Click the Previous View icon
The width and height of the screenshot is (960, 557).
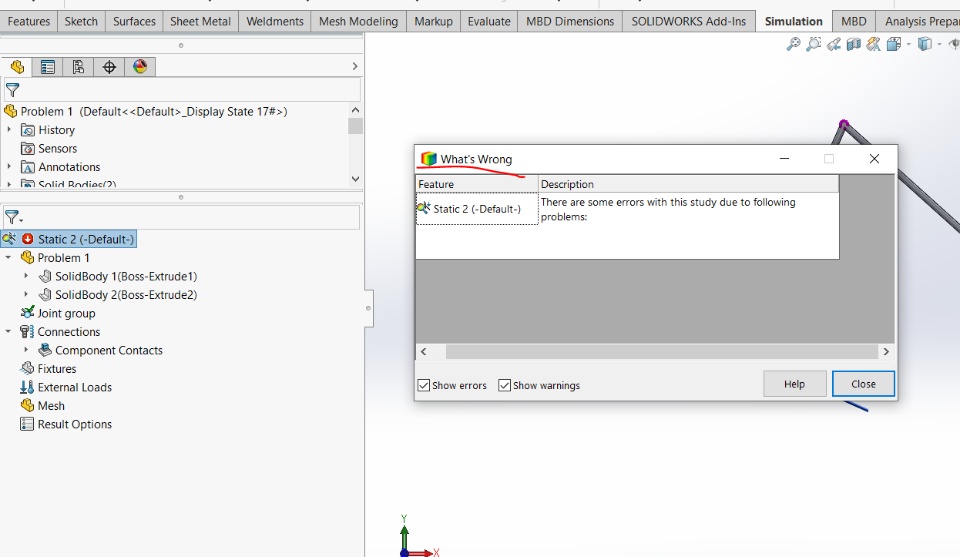(833, 44)
